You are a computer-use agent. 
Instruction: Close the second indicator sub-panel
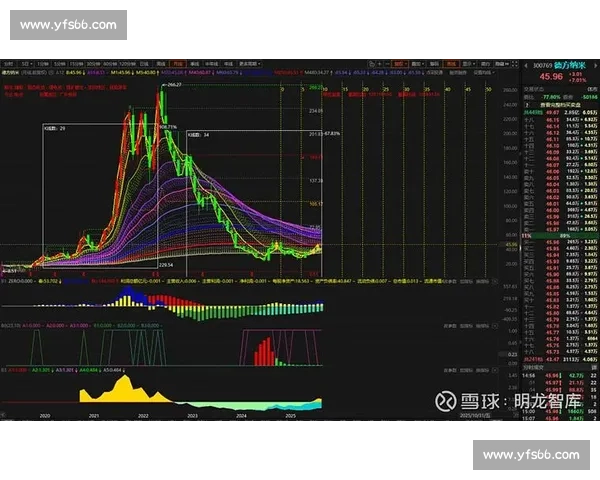pos(494,326)
